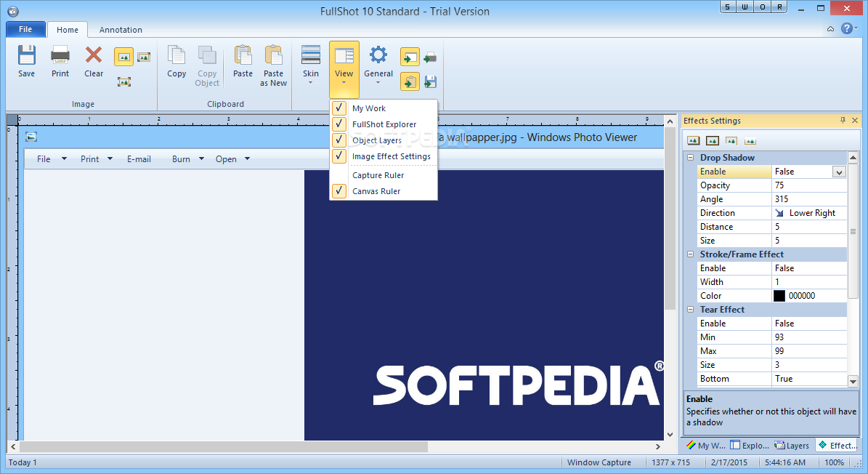Click the send-to-file floppy icon with green arrow
Image resolution: width=868 pixels, height=474 pixels.
click(x=430, y=81)
